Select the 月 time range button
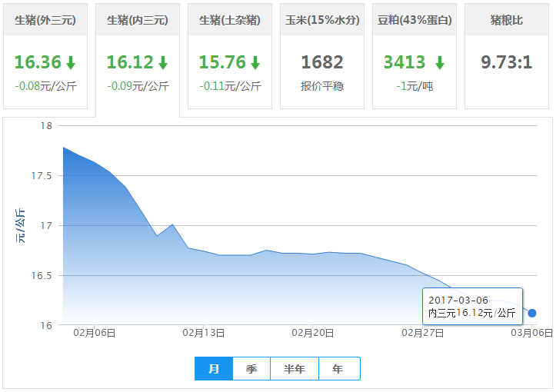556x392 pixels. pos(214,369)
